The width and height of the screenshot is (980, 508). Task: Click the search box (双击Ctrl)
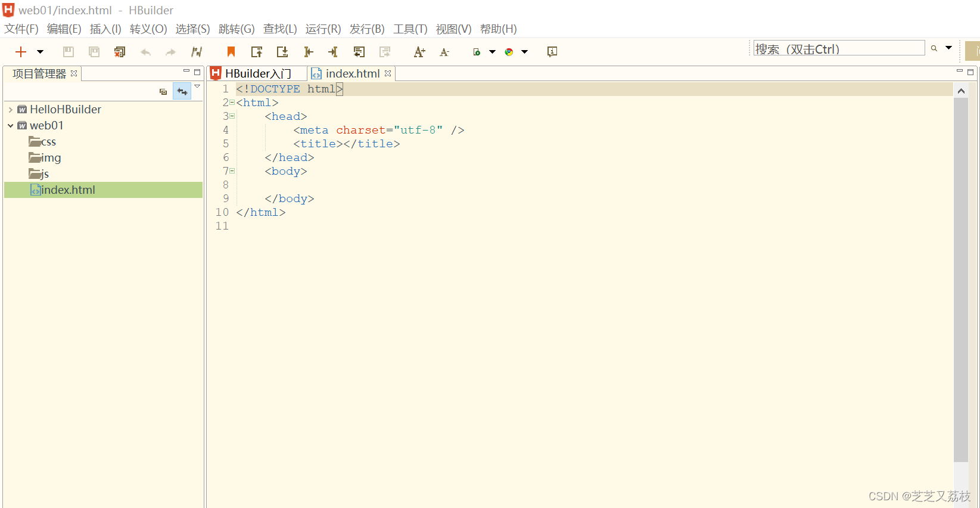click(x=839, y=48)
